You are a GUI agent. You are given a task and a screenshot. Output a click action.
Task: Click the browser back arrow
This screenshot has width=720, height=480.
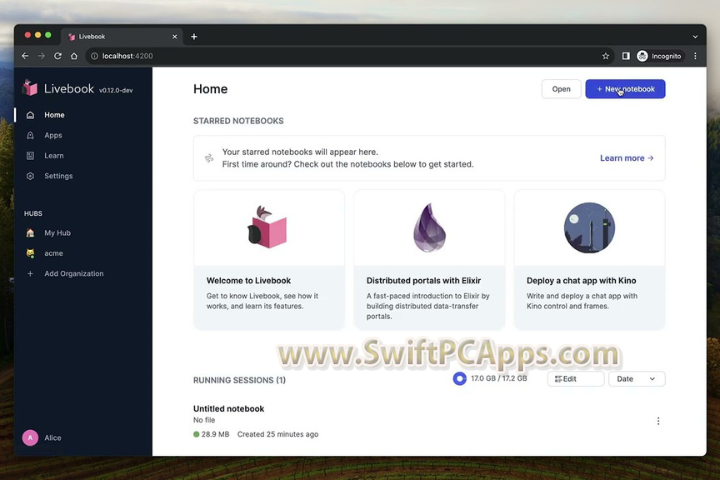pos(25,56)
